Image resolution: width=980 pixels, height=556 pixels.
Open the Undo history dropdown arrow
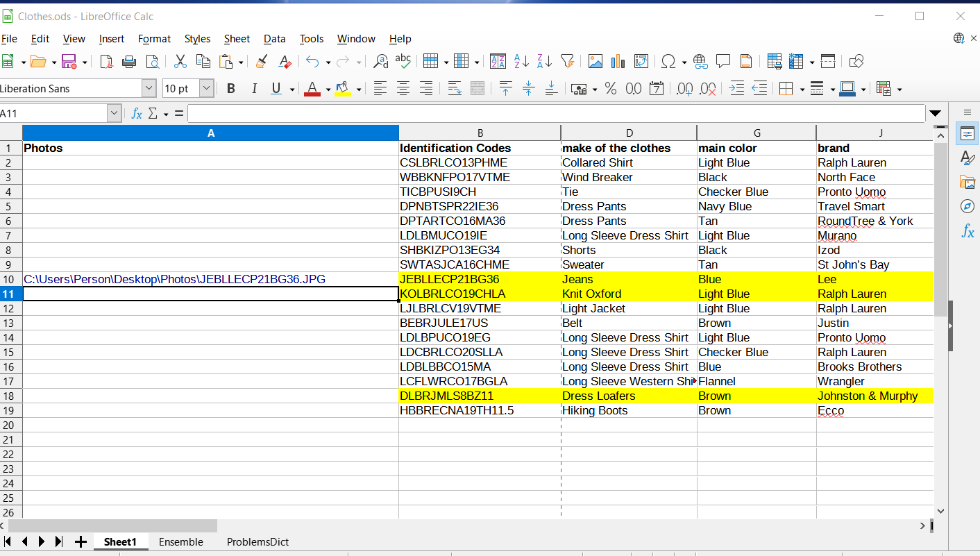(x=327, y=62)
